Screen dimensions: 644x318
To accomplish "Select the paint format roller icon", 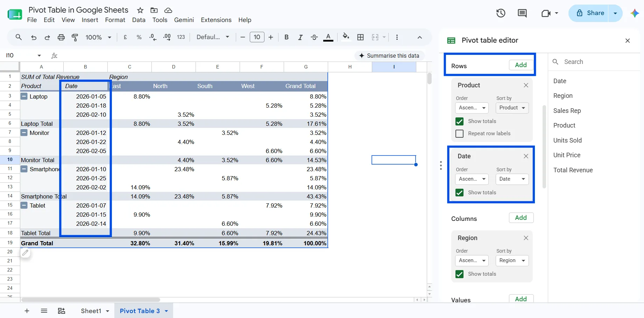I will point(75,37).
